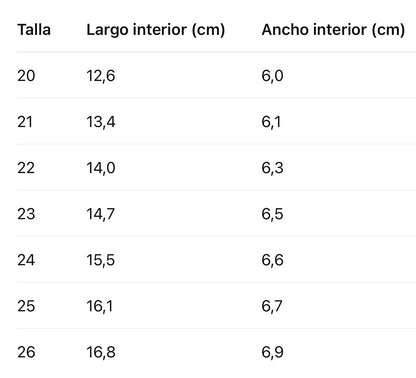Click the 6,3 width value
This screenshot has height=378, width=416.
[272, 168]
